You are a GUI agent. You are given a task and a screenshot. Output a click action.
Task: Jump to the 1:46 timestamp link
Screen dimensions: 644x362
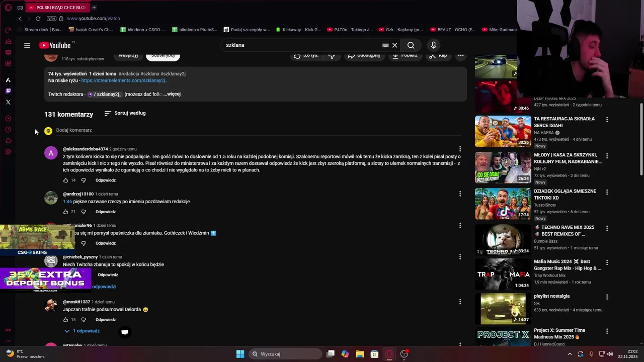coord(67,202)
